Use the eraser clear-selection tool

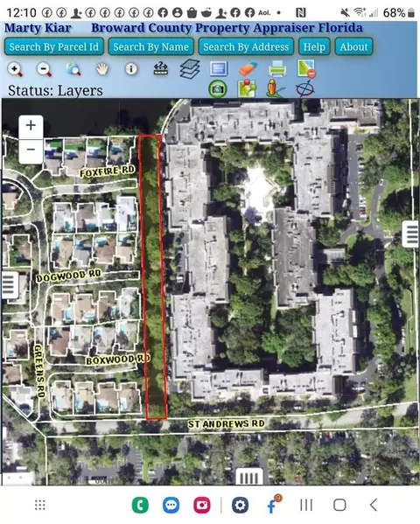[x=248, y=68]
